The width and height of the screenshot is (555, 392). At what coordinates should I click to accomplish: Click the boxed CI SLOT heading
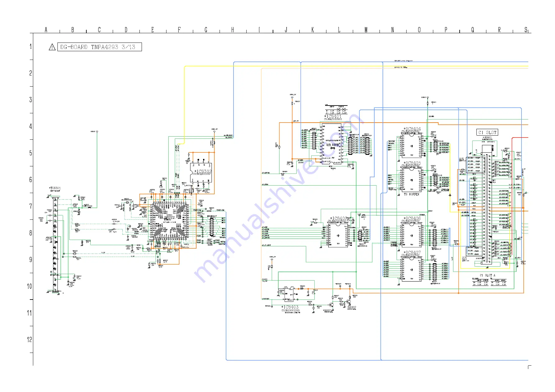coord(487,133)
